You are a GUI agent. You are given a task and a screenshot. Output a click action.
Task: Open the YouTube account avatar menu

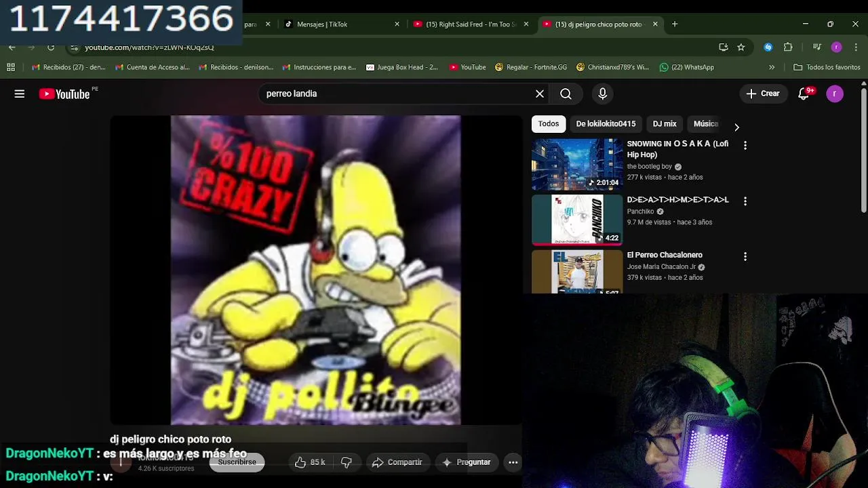pos(835,94)
